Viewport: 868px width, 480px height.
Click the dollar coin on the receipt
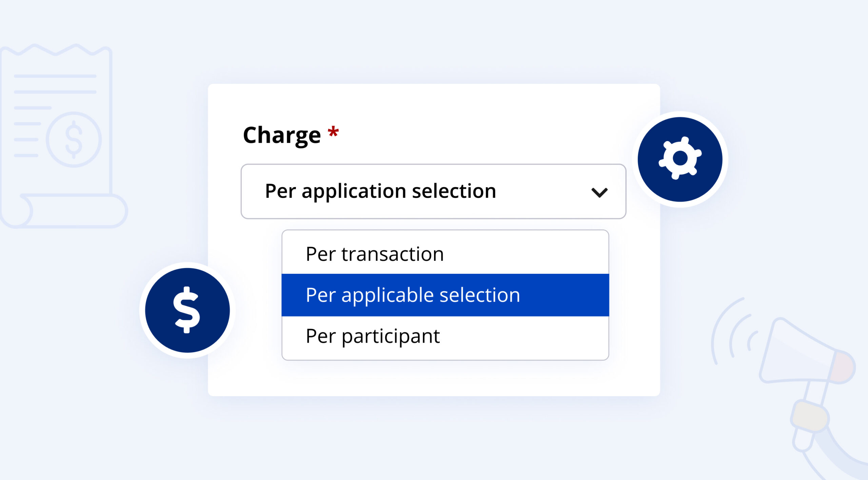pyautogui.click(x=74, y=139)
